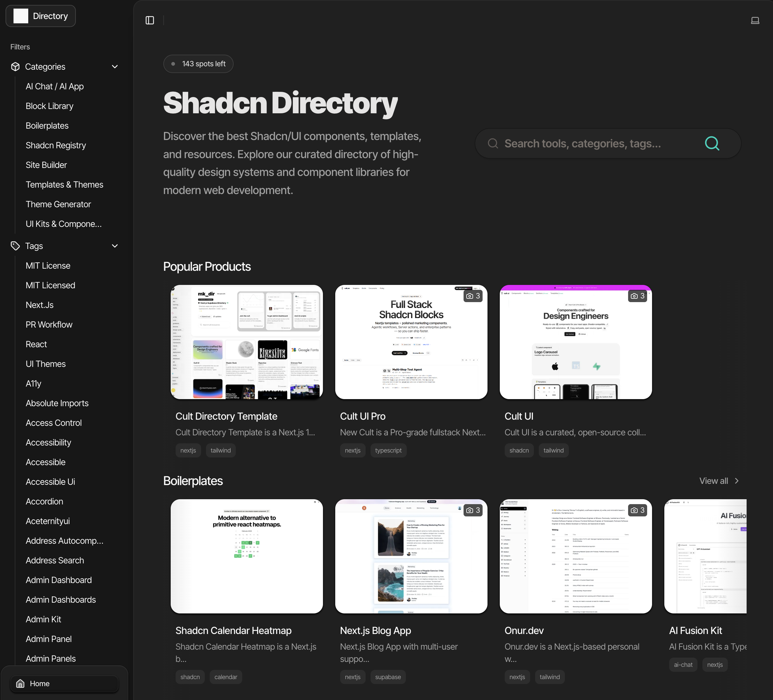The width and height of the screenshot is (773, 700).
Task: Select the Boilerplates category filter
Action: coord(47,126)
